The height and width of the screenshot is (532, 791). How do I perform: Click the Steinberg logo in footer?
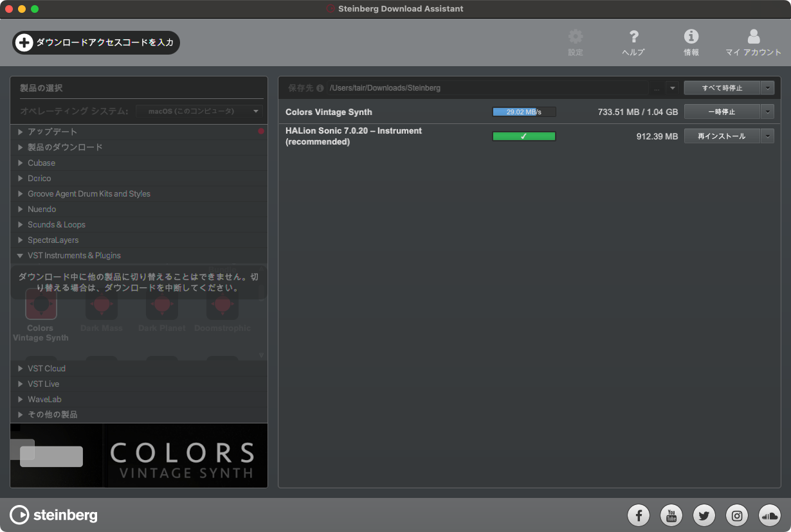54,515
